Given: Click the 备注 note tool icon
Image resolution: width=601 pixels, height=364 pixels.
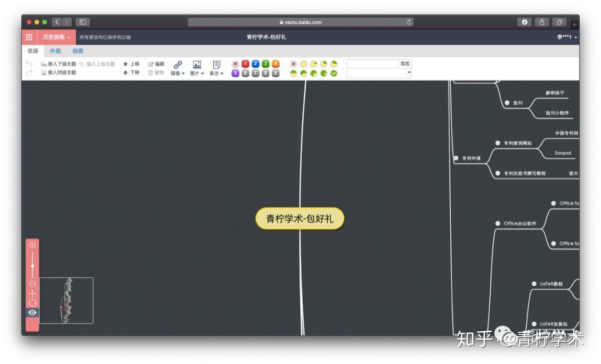Looking at the screenshot, I should 216,63.
